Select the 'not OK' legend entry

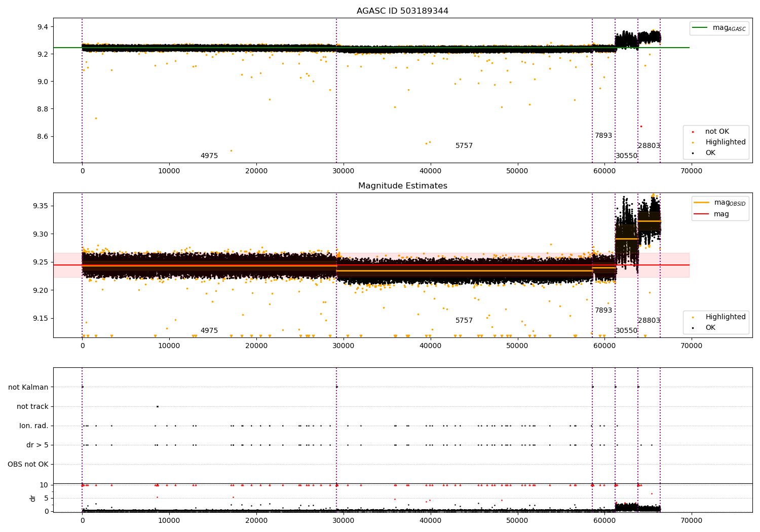coord(717,132)
